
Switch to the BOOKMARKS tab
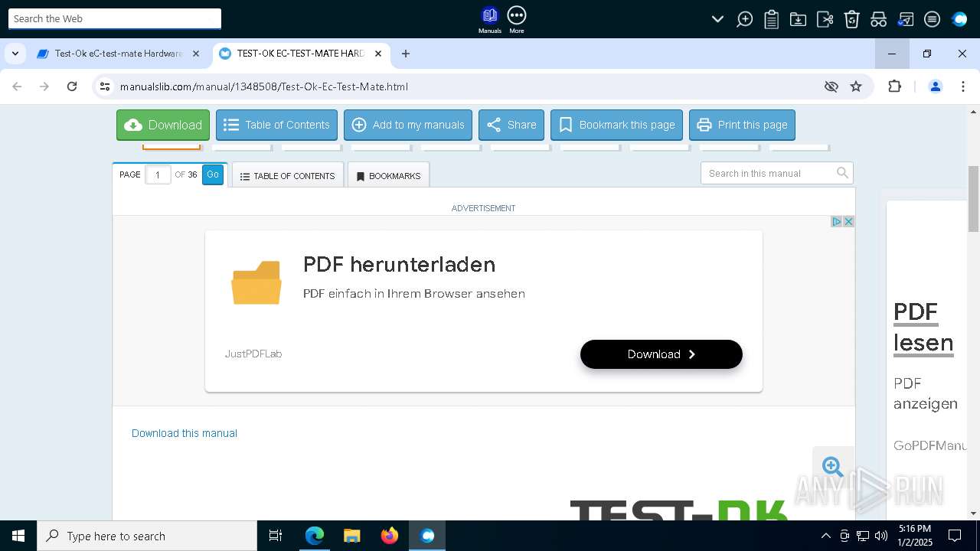tap(388, 176)
